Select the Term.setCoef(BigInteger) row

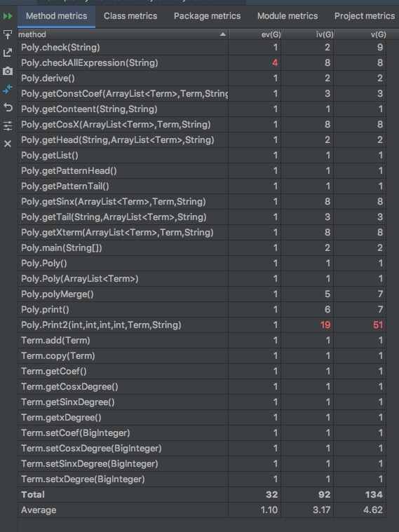pyautogui.click(x=202, y=433)
